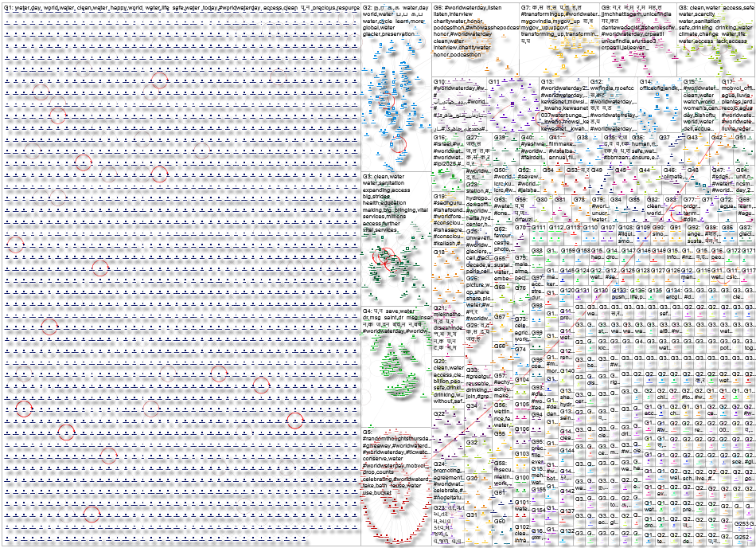The width and height of the screenshot is (756, 548).
Task: Select the G79 unucr group label
Action: click(600, 209)
